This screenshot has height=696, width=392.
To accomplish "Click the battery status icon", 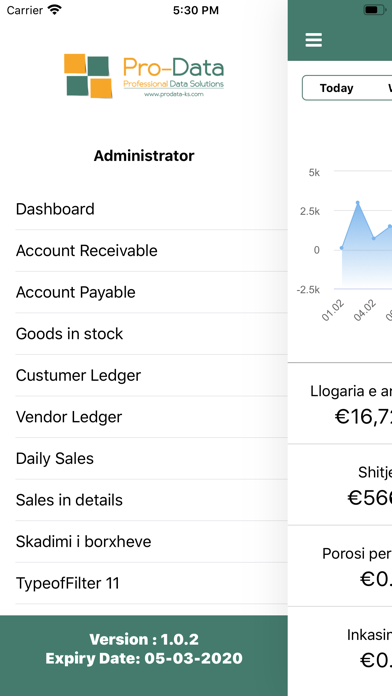I will (x=375, y=10).
